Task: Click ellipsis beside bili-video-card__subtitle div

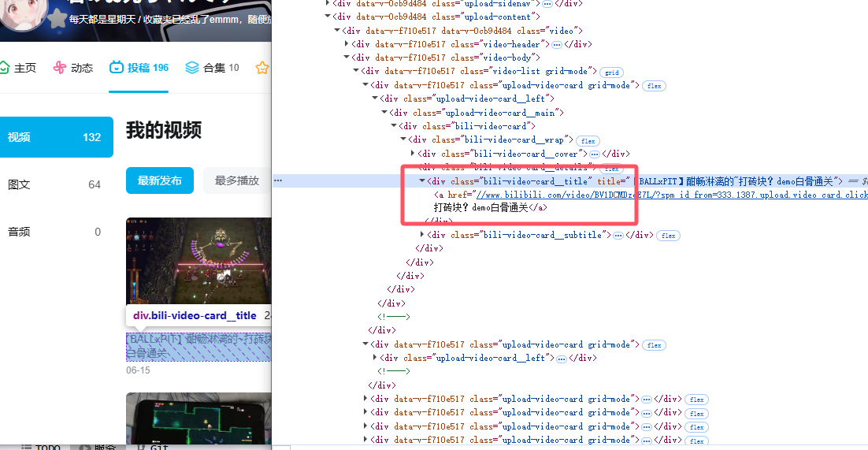Action: tap(618, 236)
